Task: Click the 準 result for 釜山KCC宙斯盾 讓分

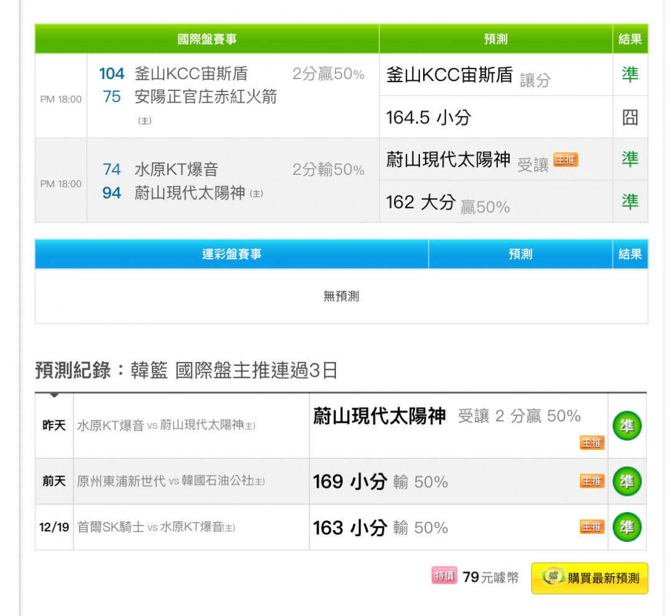Action: coord(630,75)
